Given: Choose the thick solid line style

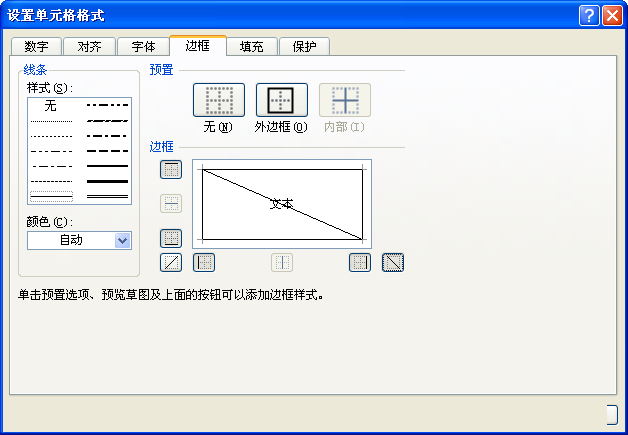Looking at the screenshot, I should [107, 181].
